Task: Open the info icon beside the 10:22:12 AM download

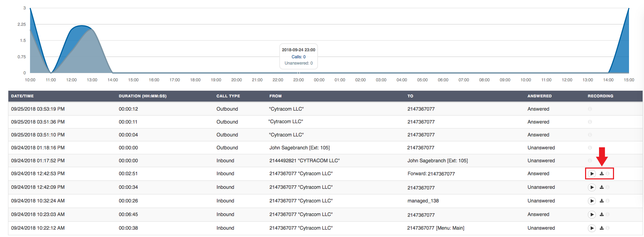Action: pos(608,228)
